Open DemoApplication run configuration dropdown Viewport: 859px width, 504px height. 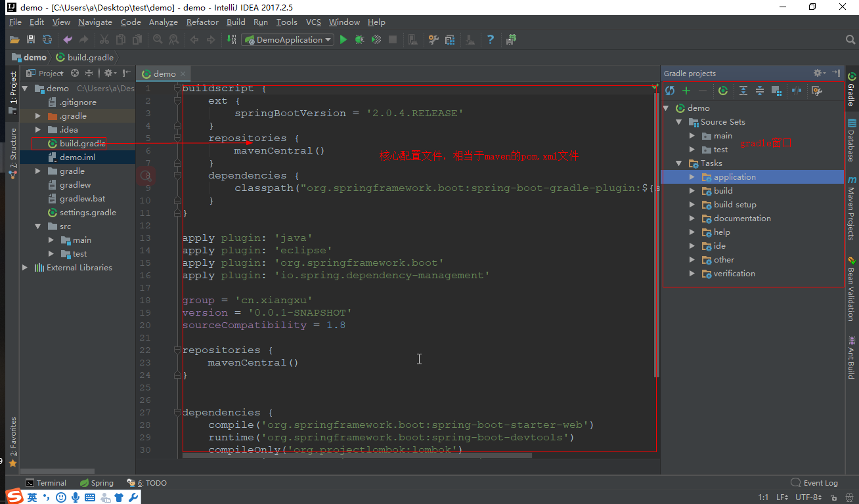(288, 40)
